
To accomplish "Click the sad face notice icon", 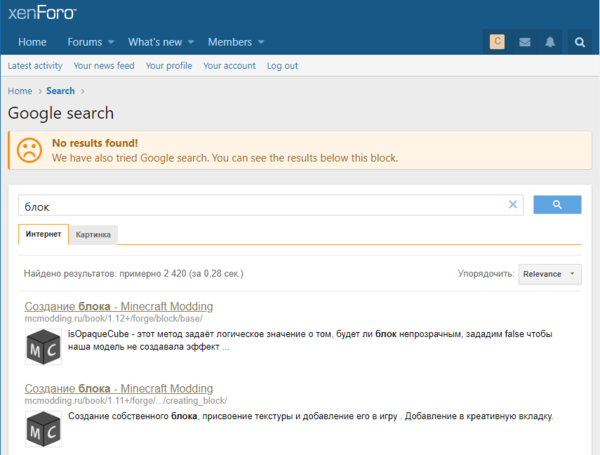I will [x=29, y=150].
